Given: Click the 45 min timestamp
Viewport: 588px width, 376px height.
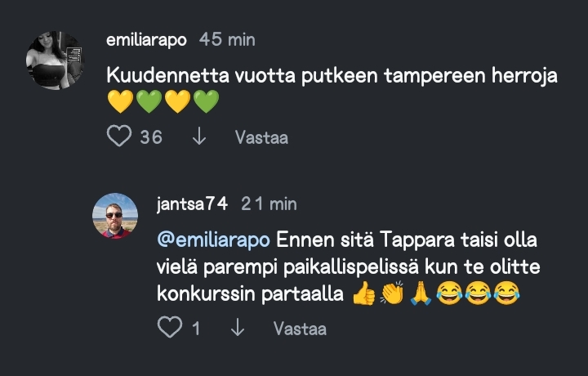Looking at the screenshot, I should (x=227, y=40).
